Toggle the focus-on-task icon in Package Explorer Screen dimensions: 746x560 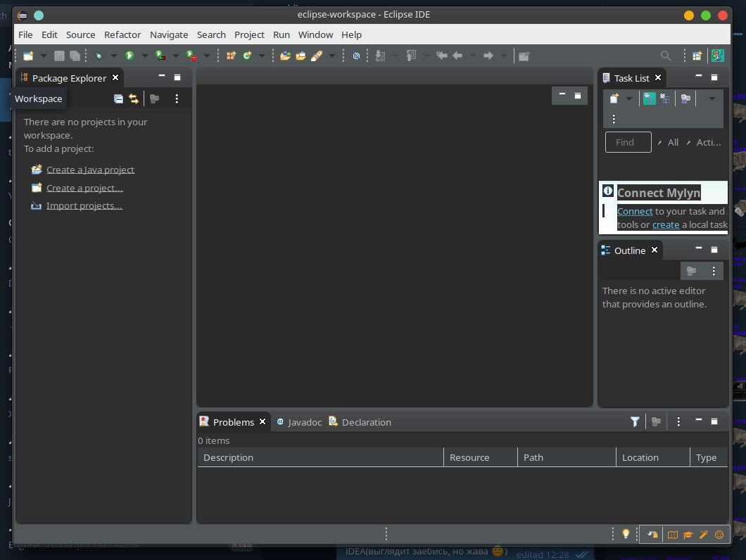pyautogui.click(x=154, y=98)
